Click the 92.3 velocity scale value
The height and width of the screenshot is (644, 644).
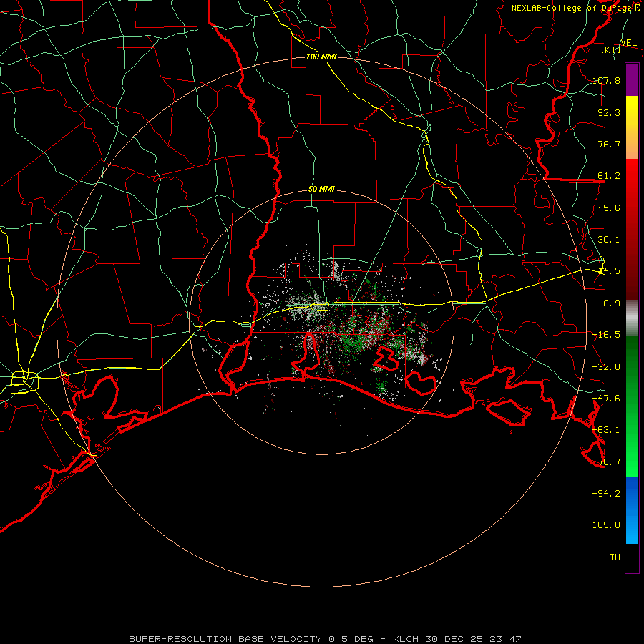(609, 112)
